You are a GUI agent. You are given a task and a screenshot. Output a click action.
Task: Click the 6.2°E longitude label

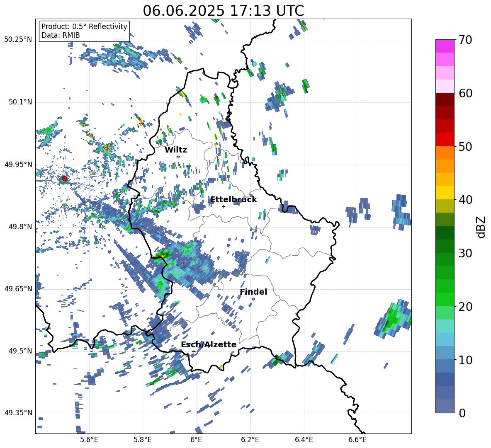[x=250, y=440]
